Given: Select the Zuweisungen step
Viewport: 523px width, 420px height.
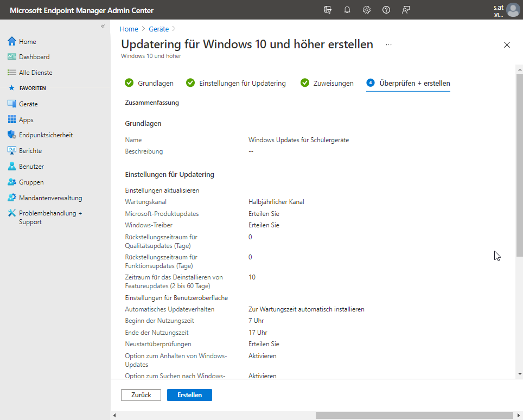Looking at the screenshot, I should pyautogui.click(x=327, y=83).
